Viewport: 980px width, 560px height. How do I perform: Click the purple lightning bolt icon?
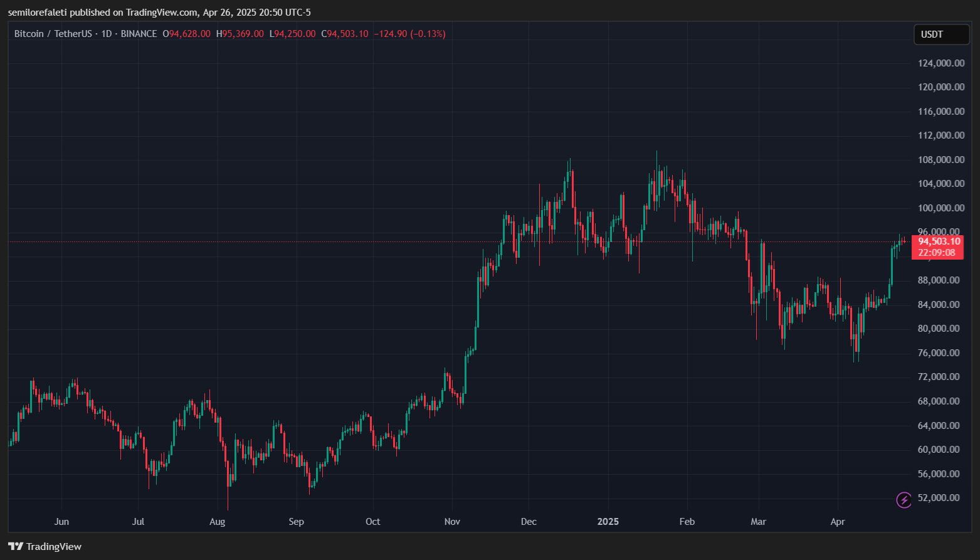pos(904,500)
